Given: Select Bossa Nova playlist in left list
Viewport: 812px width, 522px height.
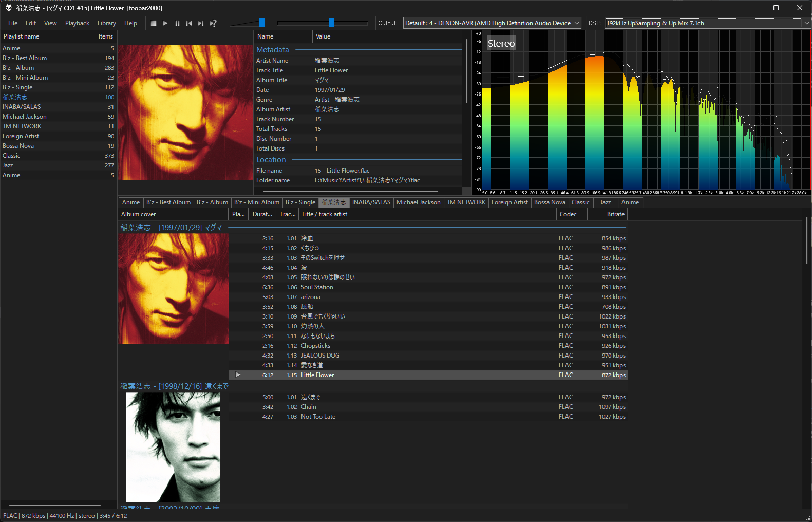Looking at the screenshot, I should [58, 146].
